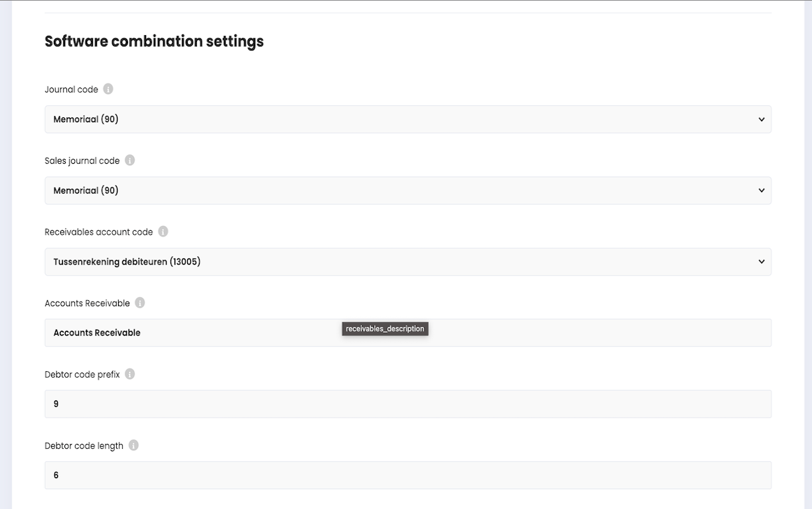The width and height of the screenshot is (812, 509).
Task: Click the receivables_description tooltip label
Action: pyautogui.click(x=385, y=328)
